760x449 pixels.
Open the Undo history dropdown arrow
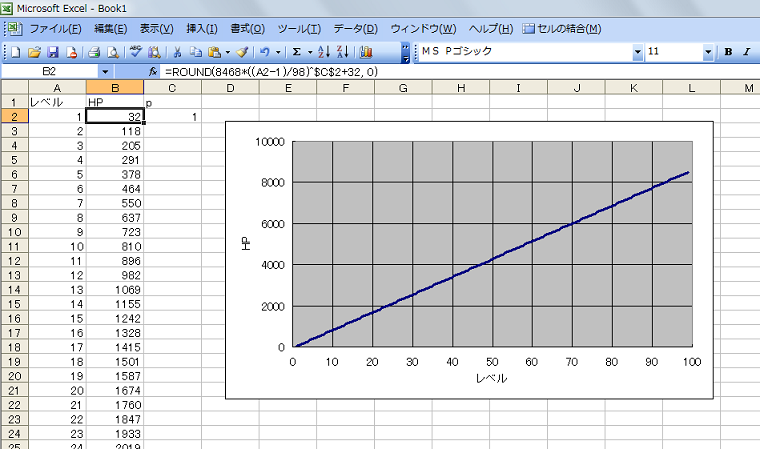coord(278,52)
